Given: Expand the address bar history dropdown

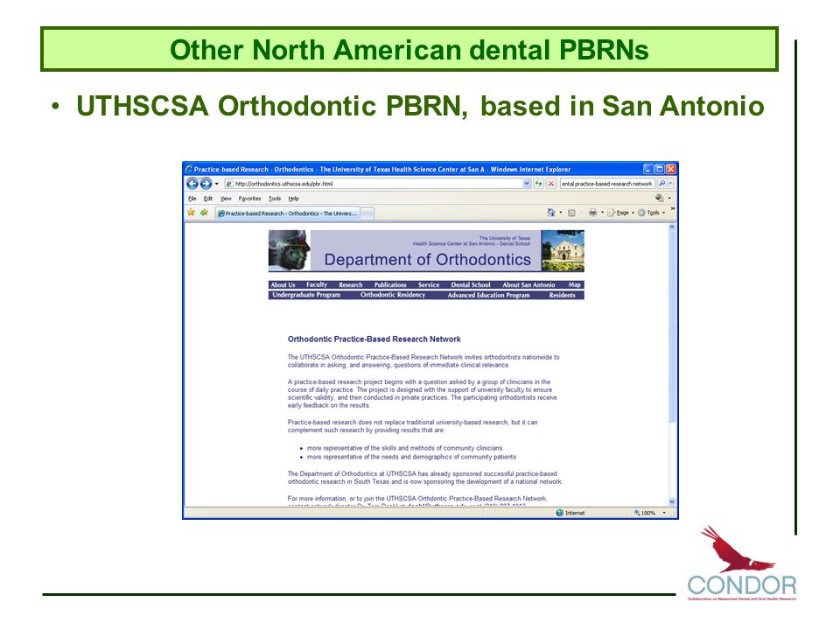Looking at the screenshot, I should coord(527,184).
